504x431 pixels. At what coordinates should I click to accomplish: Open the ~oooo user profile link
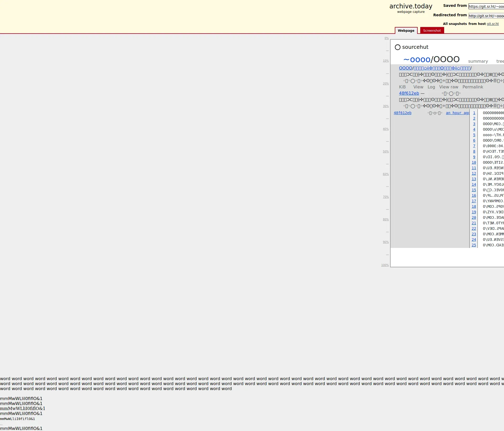[417, 60]
